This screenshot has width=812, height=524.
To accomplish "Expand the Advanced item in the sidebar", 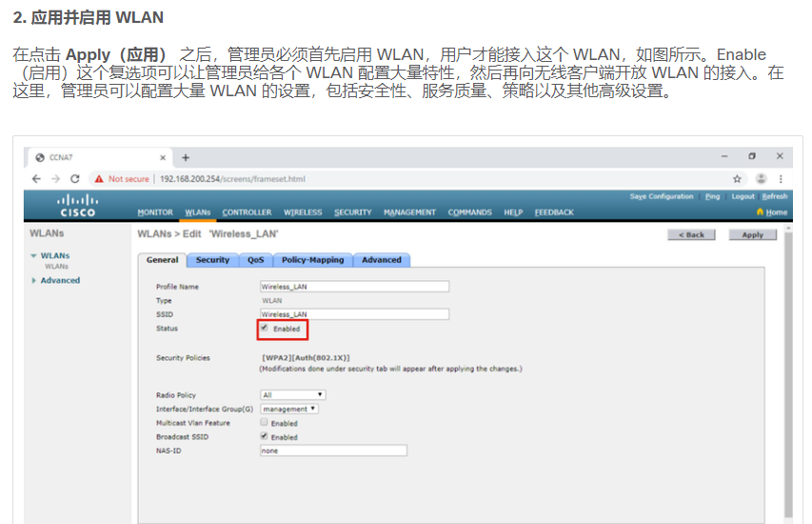I will pos(60,281).
